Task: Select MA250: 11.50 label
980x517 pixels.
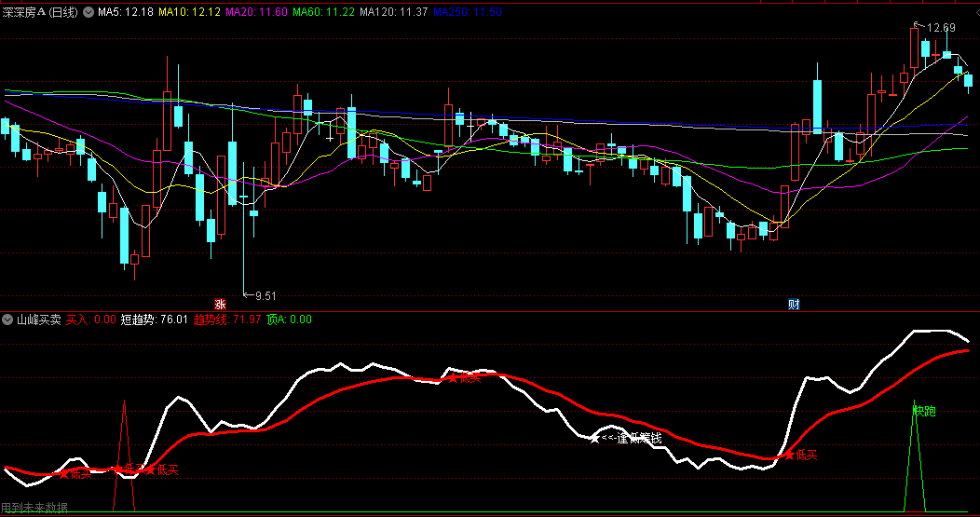Action: tap(468, 12)
